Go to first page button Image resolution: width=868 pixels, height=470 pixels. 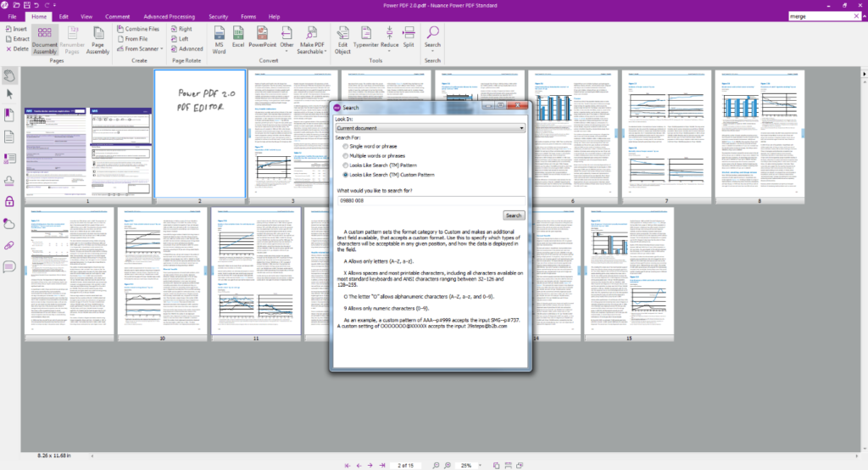coord(347,466)
